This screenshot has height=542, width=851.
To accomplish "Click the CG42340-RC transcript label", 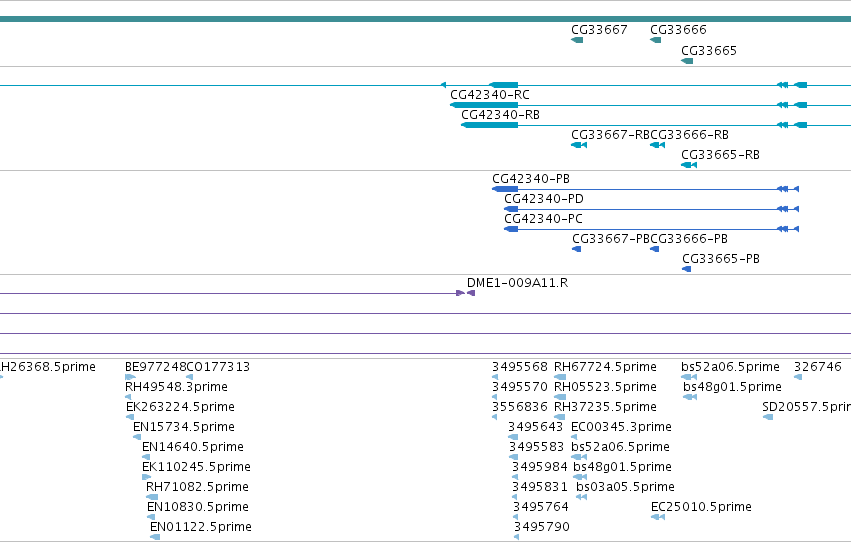I will coord(490,95).
